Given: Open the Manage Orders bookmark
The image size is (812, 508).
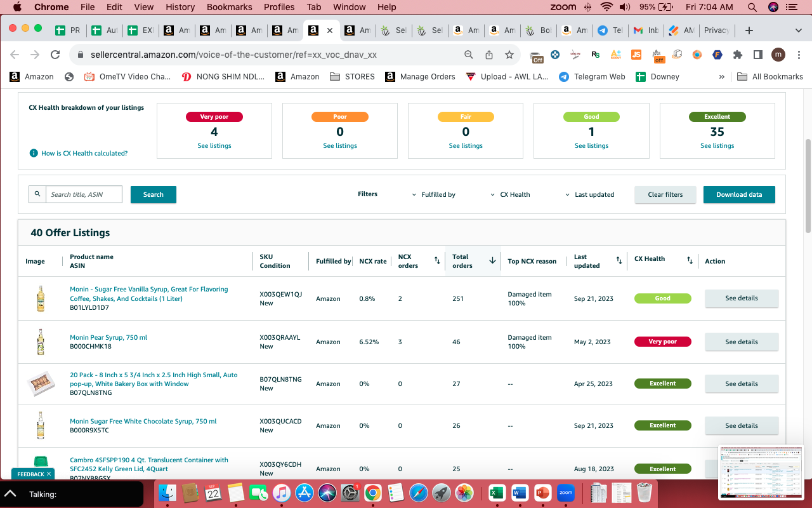Looking at the screenshot, I should pos(420,77).
